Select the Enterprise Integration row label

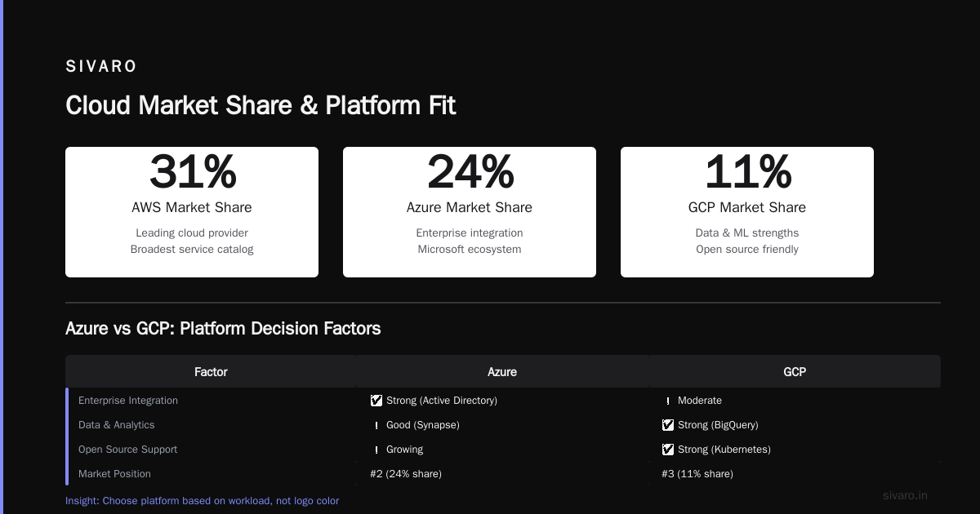point(128,401)
